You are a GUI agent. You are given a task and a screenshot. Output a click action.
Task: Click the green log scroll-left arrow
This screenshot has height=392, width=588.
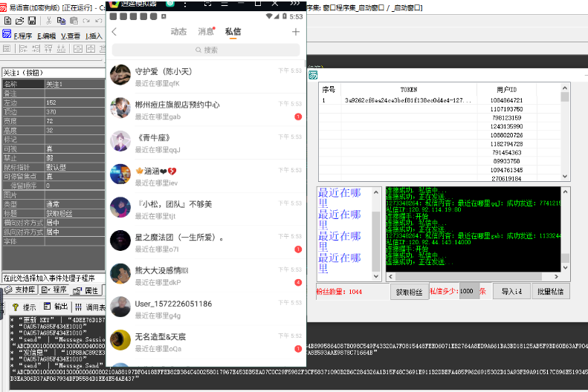(x=390, y=276)
